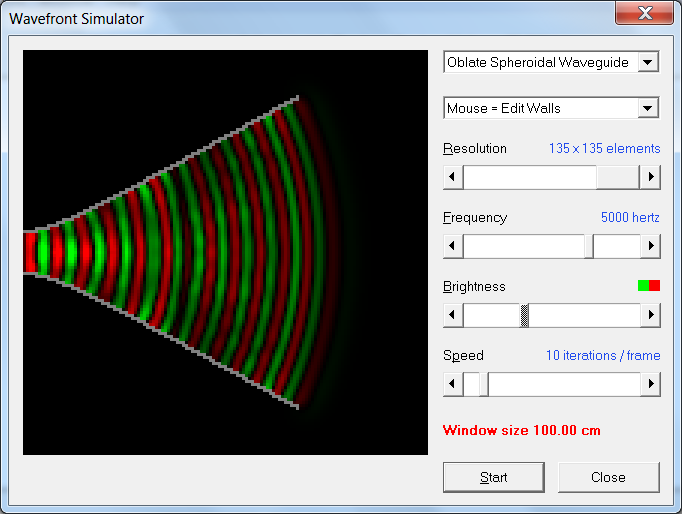The height and width of the screenshot is (514, 682).
Task: Click the Speed label
Action: [463, 355]
